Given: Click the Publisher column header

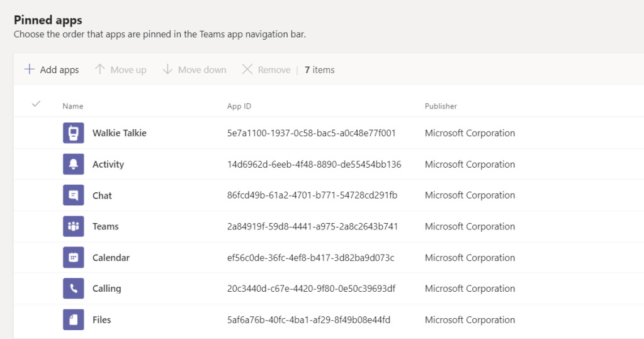Looking at the screenshot, I should [441, 106].
